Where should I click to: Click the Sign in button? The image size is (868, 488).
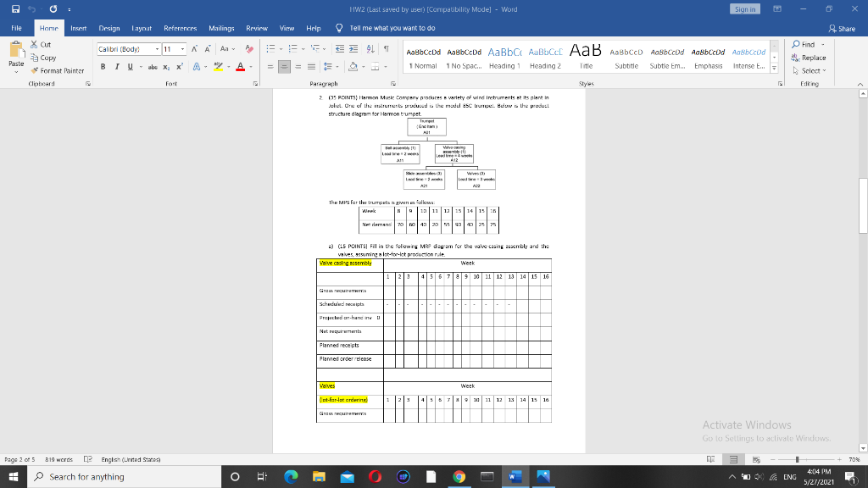[743, 8]
